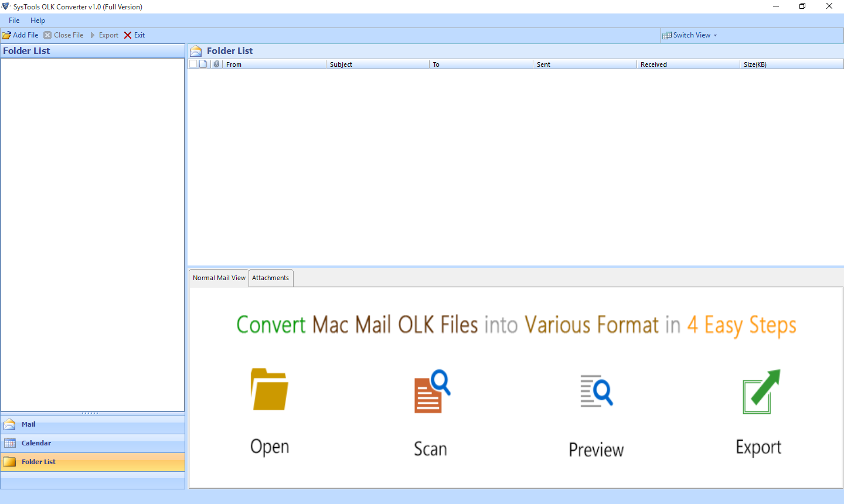
Task: Sort by the Size(KB) column header
Action: click(x=792, y=64)
